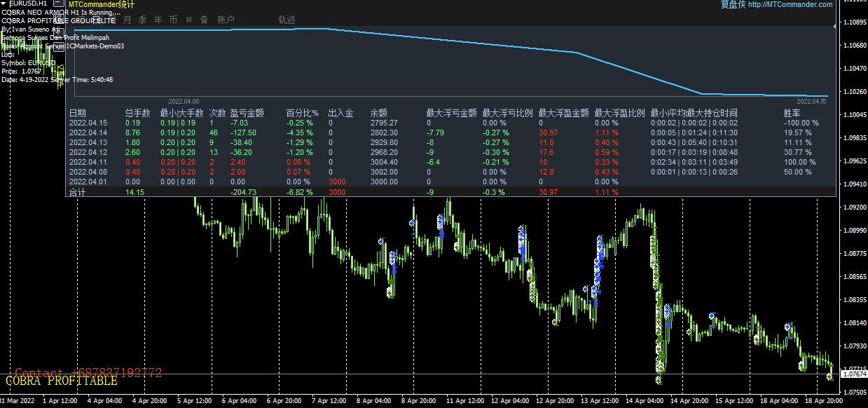Click the 2795.27 balance value
This screenshot has height=408, width=868.
[x=383, y=123]
